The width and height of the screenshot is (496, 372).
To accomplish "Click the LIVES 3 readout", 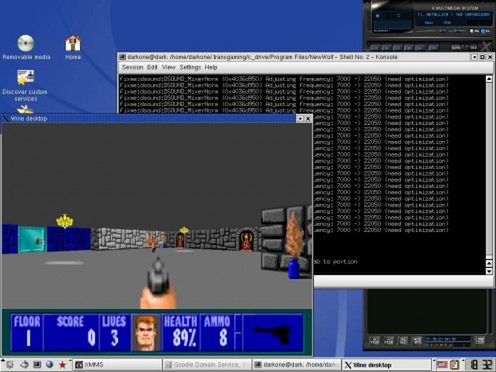I will (x=114, y=333).
